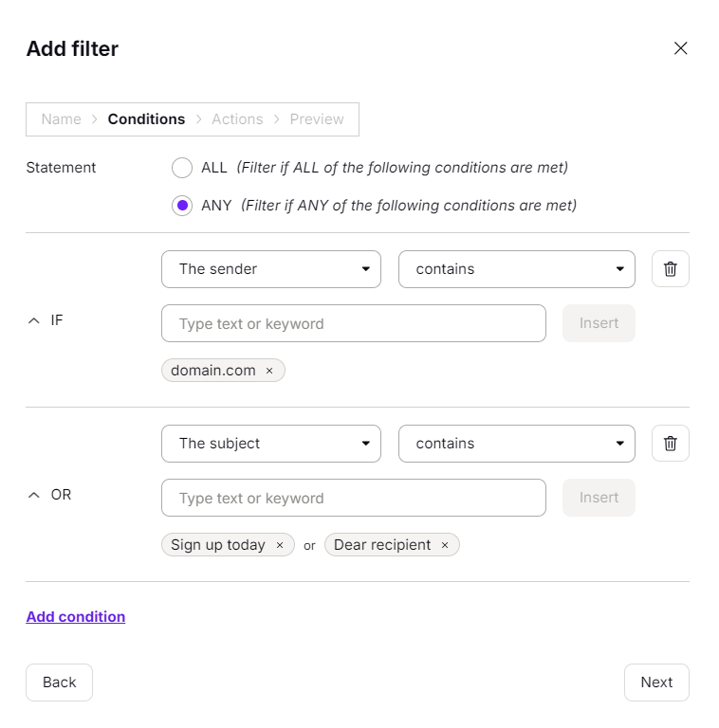Collapse the OR condition section
This screenshot has width=719, height=728.
pos(34,495)
